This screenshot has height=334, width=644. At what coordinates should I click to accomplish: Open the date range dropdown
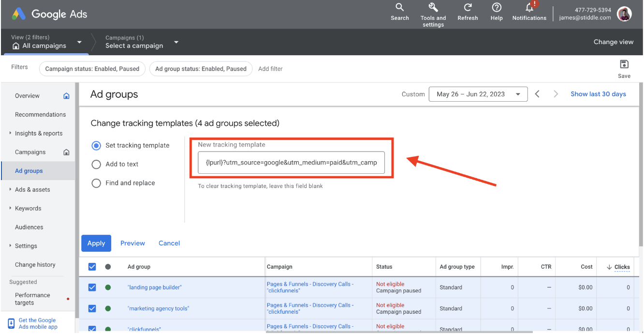[478, 94]
